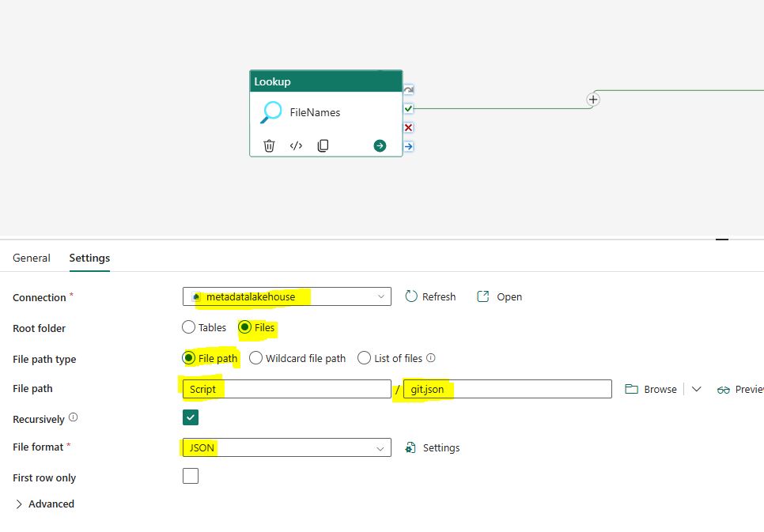Select the On fail red X connector
Screen dimensions: 764x532
408,127
